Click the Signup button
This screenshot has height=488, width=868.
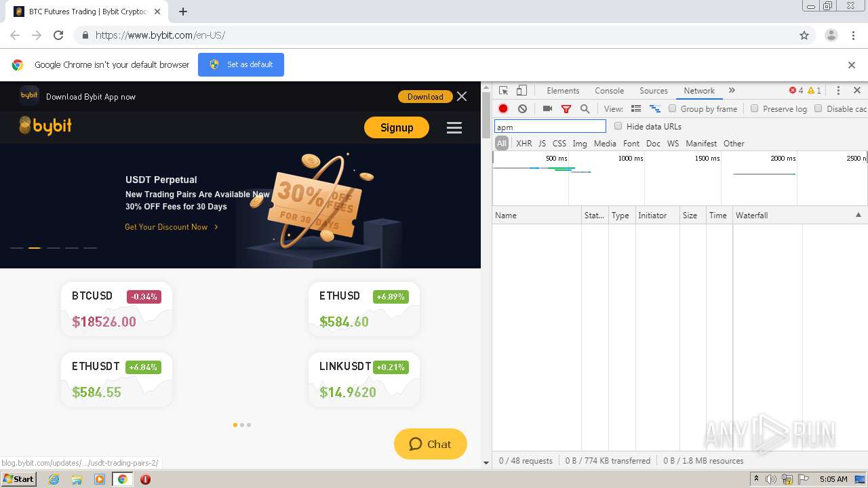[397, 127]
